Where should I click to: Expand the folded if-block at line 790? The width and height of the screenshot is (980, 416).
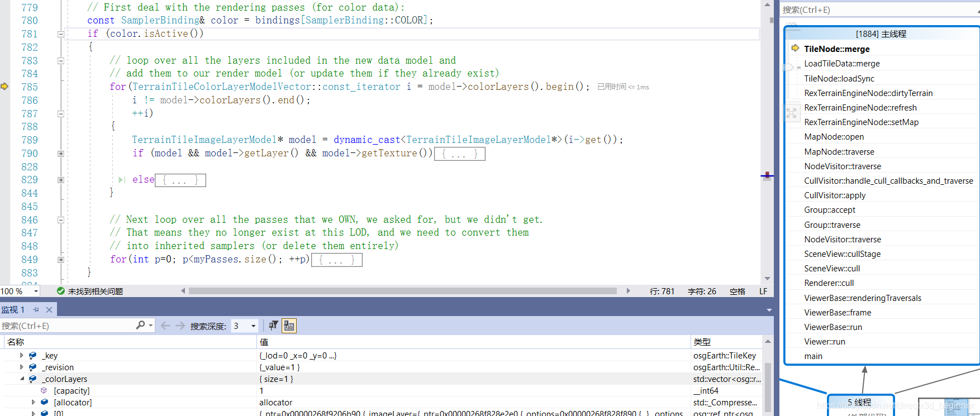(60, 154)
